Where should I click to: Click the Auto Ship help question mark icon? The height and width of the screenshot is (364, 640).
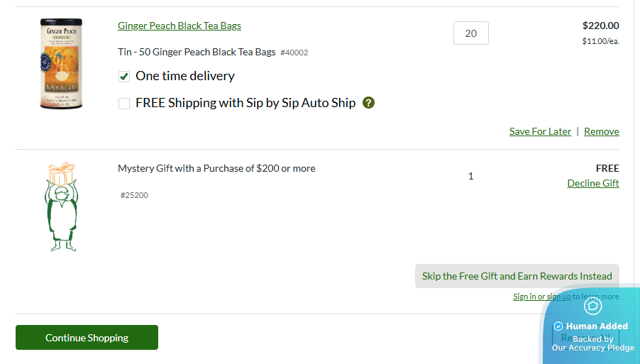pos(368,103)
